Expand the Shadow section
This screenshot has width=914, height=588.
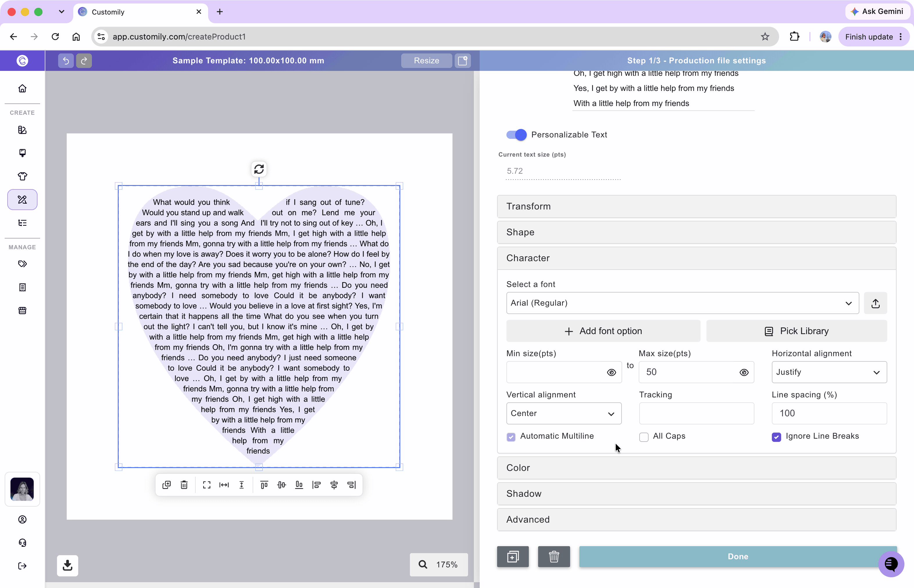click(x=697, y=494)
